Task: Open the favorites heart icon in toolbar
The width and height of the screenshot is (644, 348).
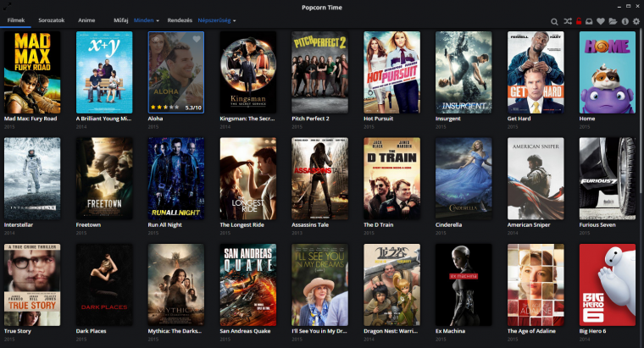Action: (x=601, y=21)
